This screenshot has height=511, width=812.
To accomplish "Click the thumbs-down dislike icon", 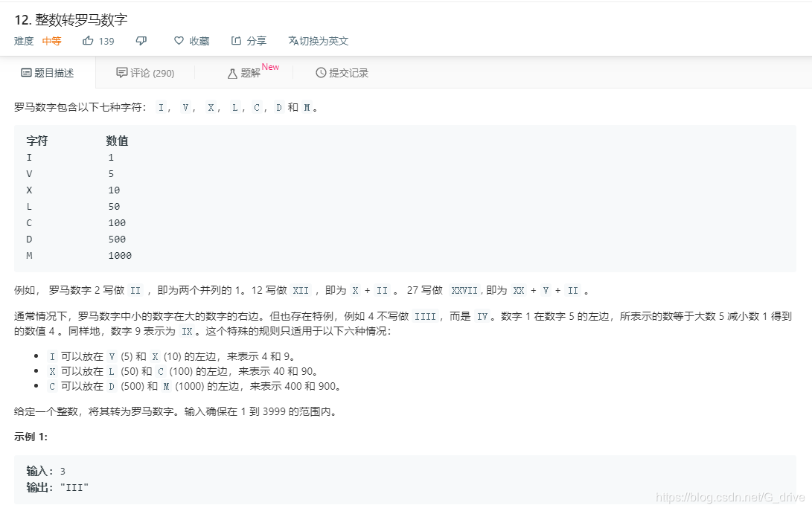I will (141, 41).
